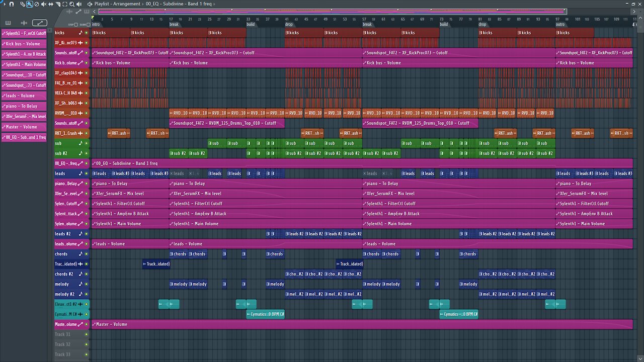Image resolution: width=644 pixels, height=362 pixels.
Task: Select the Playback speaker tool
Action: (79, 4)
